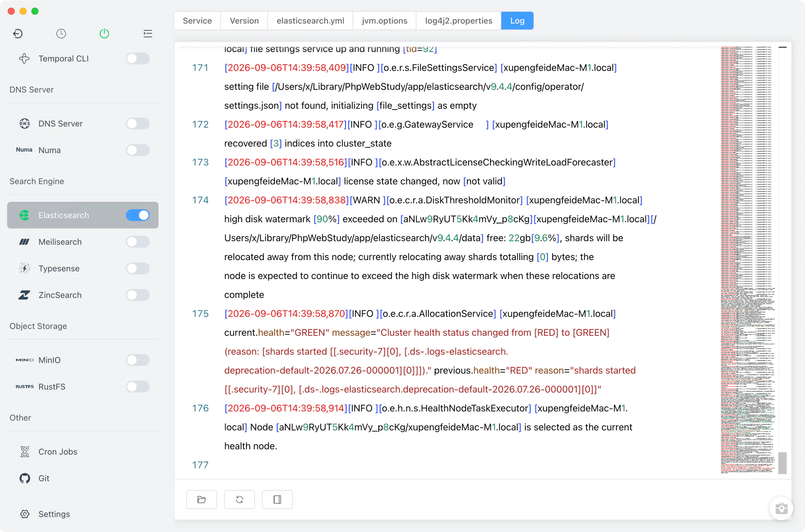Click the Elasticsearch green icon
Screen dimensions: 805x532
pyautogui.click(x=24, y=215)
